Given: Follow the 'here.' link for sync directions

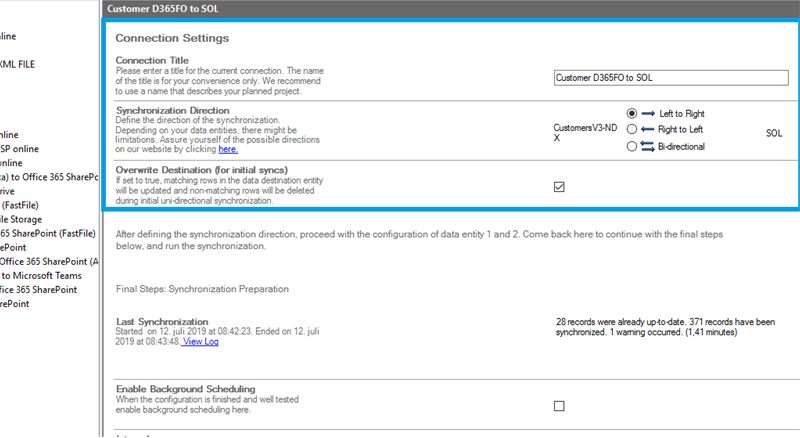Looking at the screenshot, I should [228, 149].
